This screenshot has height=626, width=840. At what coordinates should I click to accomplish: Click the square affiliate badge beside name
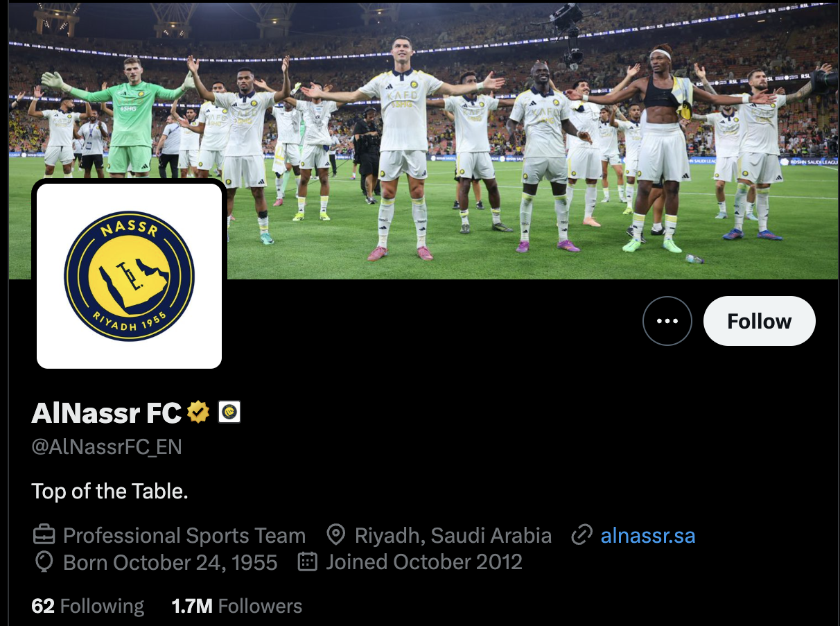229,412
